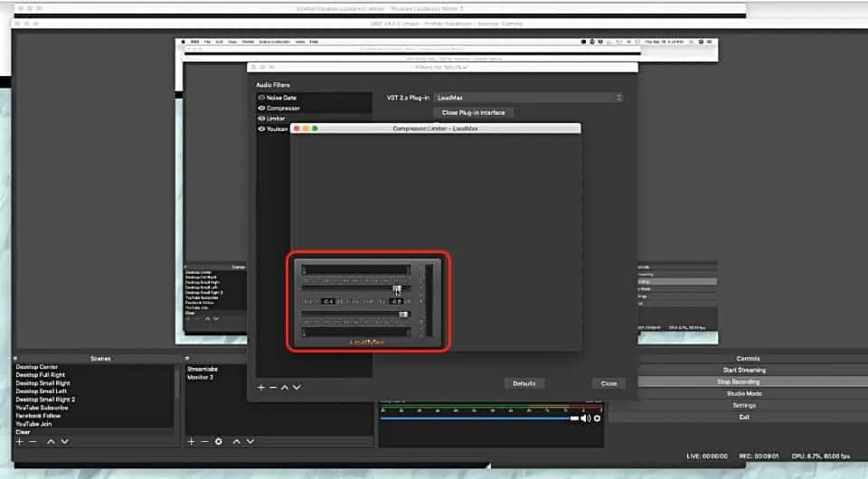868x479 pixels.
Task: Click Close button in Filters dialog
Action: pos(609,383)
